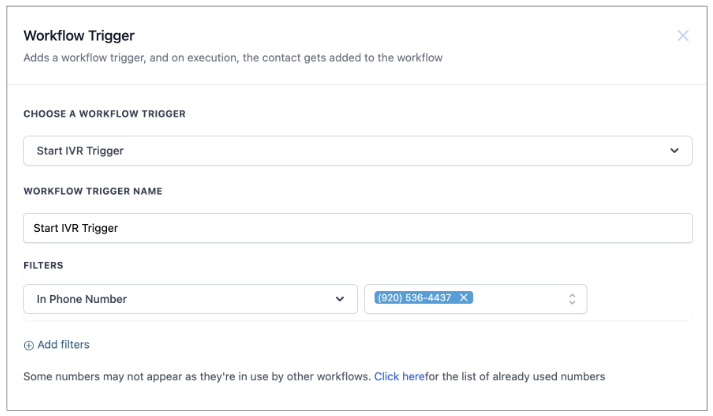
Task: Click the up-down arrows in phone number selector
Action: pyautogui.click(x=572, y=299)
